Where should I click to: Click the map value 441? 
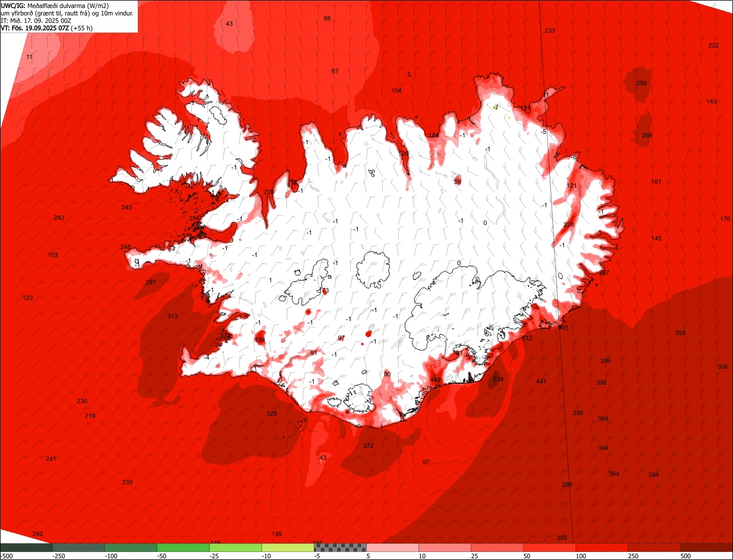[x=541, y=381]
